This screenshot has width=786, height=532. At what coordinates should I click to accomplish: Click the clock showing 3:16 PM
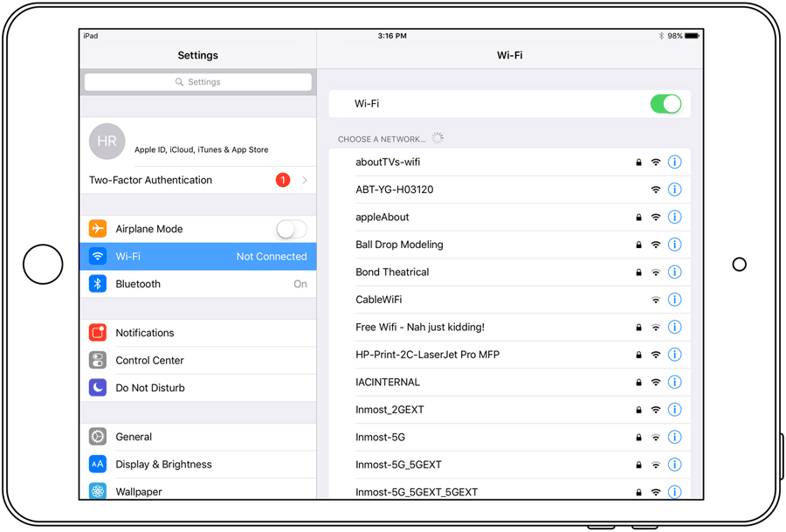click(392, 36)
